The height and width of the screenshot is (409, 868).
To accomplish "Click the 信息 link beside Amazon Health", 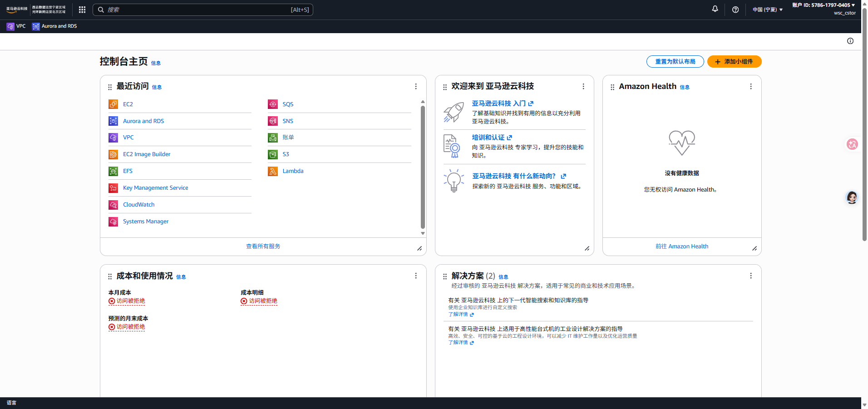I will [685, 87].
